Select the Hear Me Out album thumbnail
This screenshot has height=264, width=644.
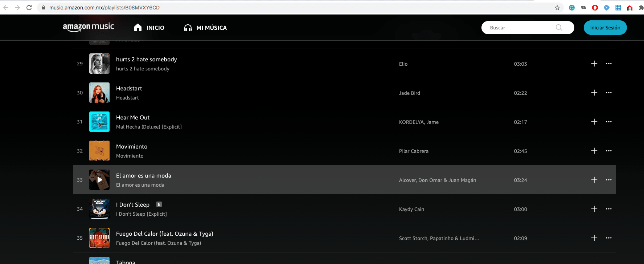99,122
